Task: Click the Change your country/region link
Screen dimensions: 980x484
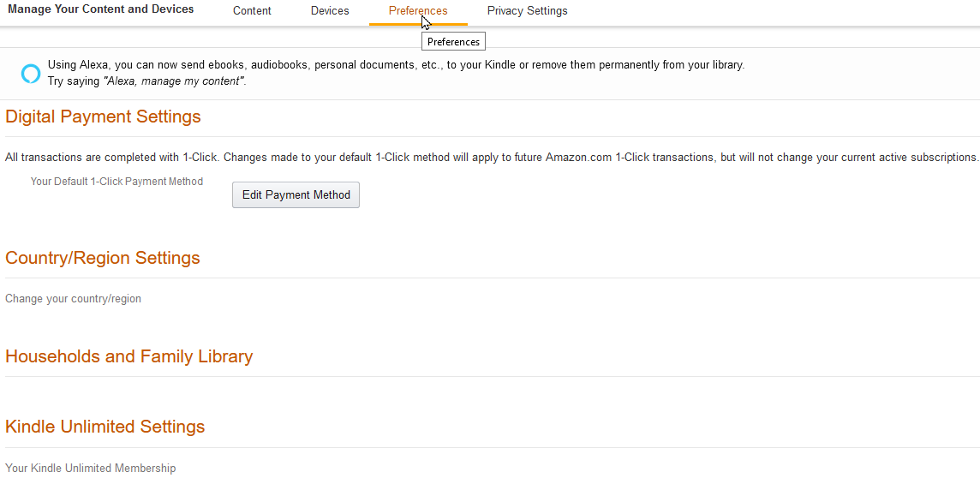Action: click(x=73, y=299)
